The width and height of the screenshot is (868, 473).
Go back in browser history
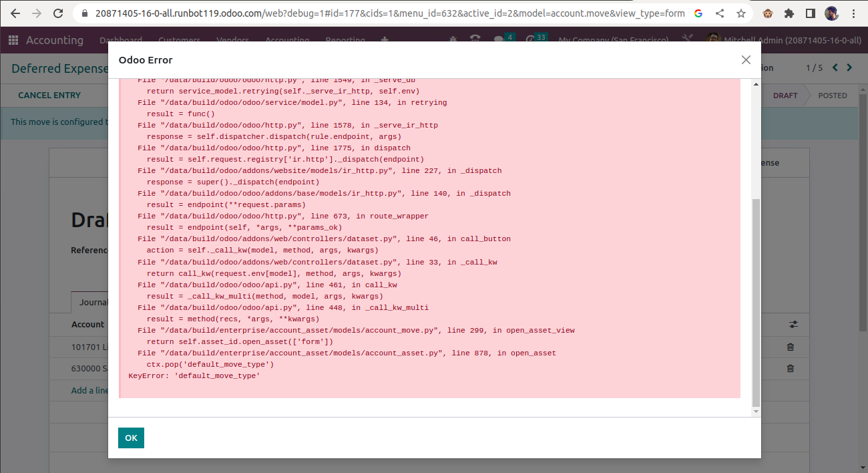(x=15, y=13)
